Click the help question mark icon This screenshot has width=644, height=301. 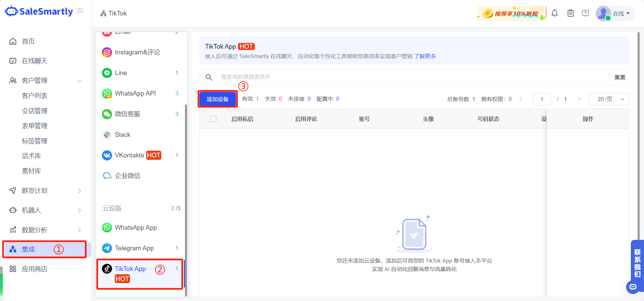[586, 13]
